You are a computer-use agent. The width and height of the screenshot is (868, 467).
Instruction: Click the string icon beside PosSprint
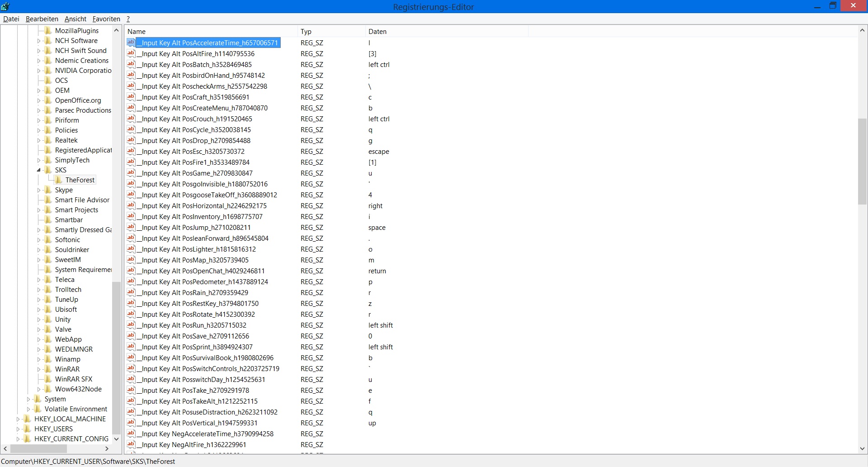point(131,347)
